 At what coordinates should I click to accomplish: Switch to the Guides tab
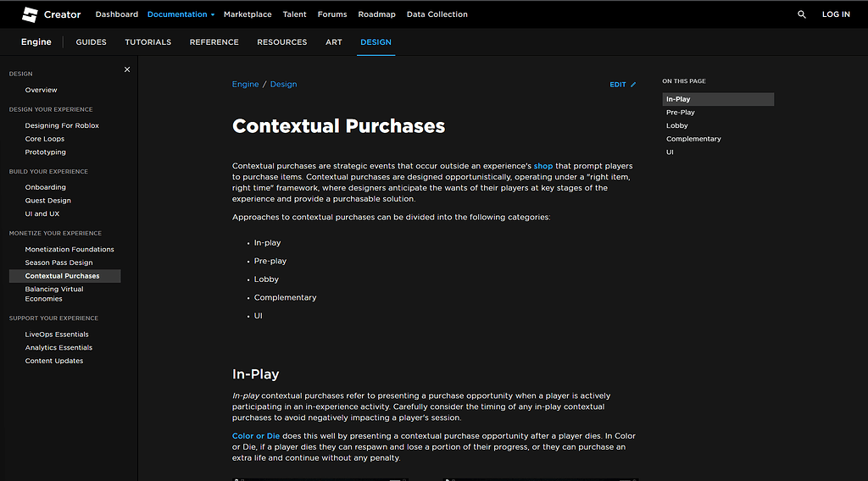(91, 42)
